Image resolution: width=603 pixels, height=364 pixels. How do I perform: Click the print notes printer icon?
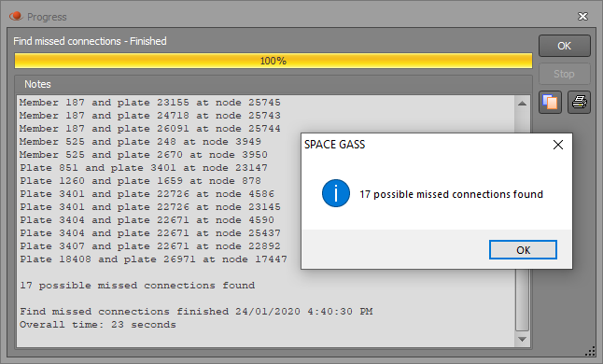coord(579,103)
